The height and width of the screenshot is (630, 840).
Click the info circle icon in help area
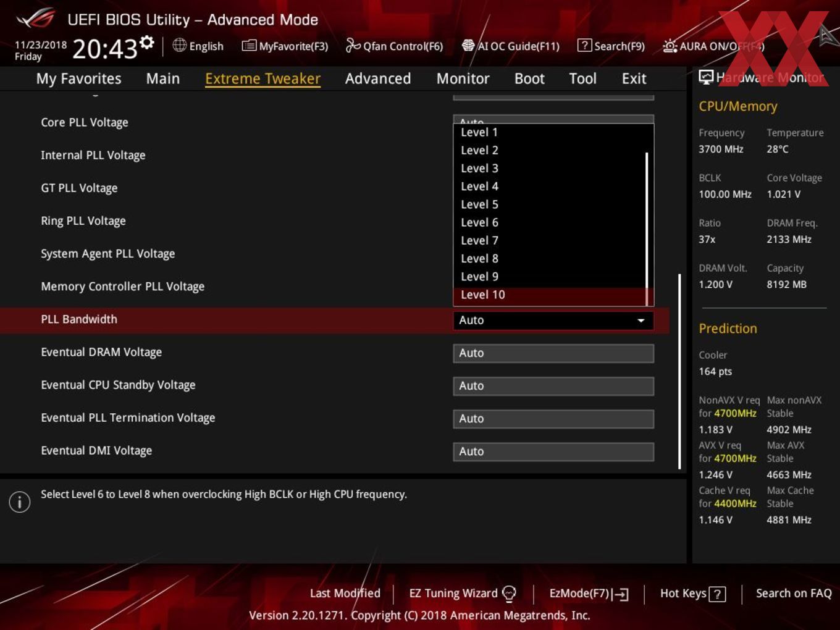coord(20,502)
